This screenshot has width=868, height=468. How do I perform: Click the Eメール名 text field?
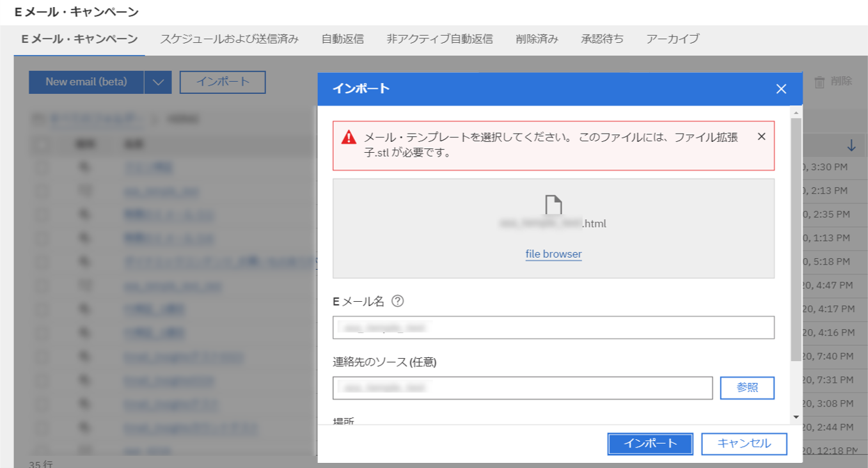tap(553, 327)
